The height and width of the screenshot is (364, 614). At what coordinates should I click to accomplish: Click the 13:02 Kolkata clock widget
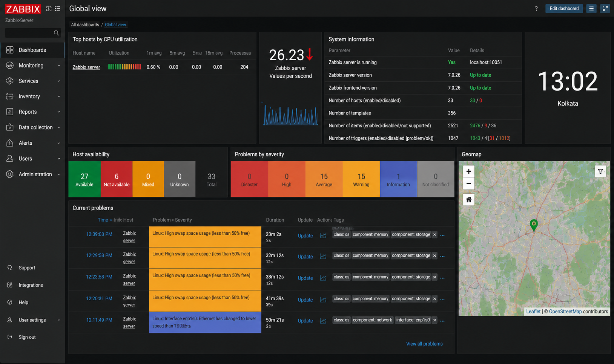click(568, 88)
